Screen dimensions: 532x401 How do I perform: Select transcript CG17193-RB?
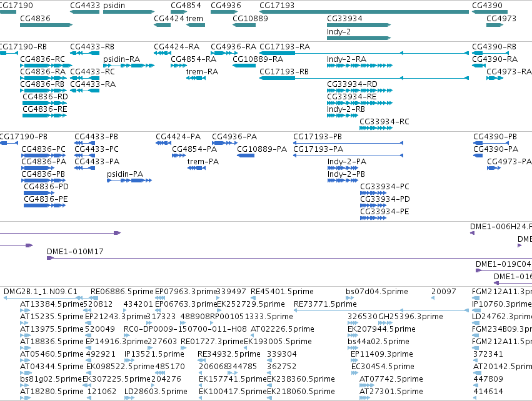[284, 72]
